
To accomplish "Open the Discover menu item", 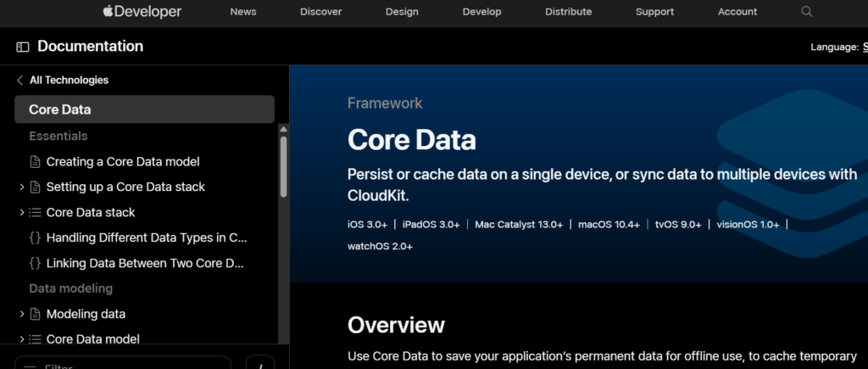I will click(x=320, y=12).
